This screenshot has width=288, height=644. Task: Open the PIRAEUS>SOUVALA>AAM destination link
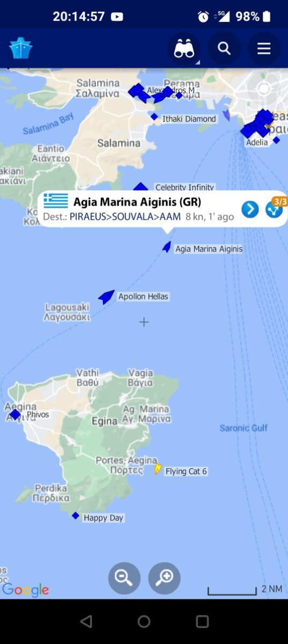click(x=125, y=216)
